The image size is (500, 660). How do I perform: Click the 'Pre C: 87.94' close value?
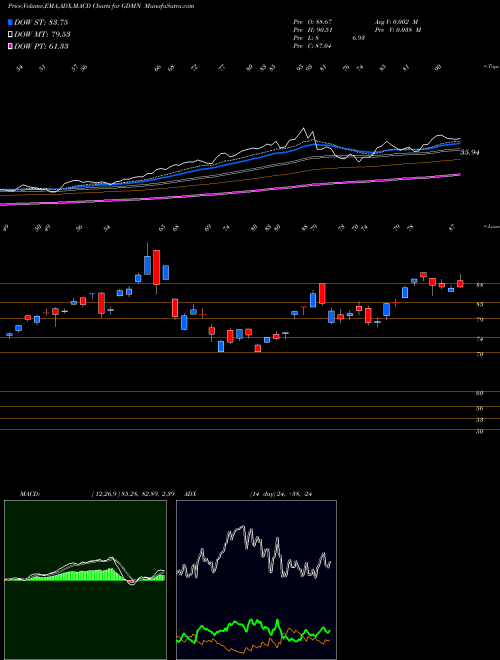[312, 46]
